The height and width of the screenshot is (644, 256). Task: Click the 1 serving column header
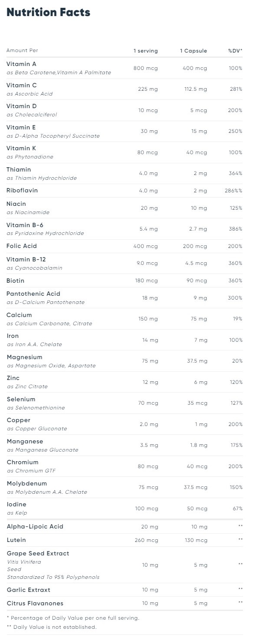tap(146, 51)
